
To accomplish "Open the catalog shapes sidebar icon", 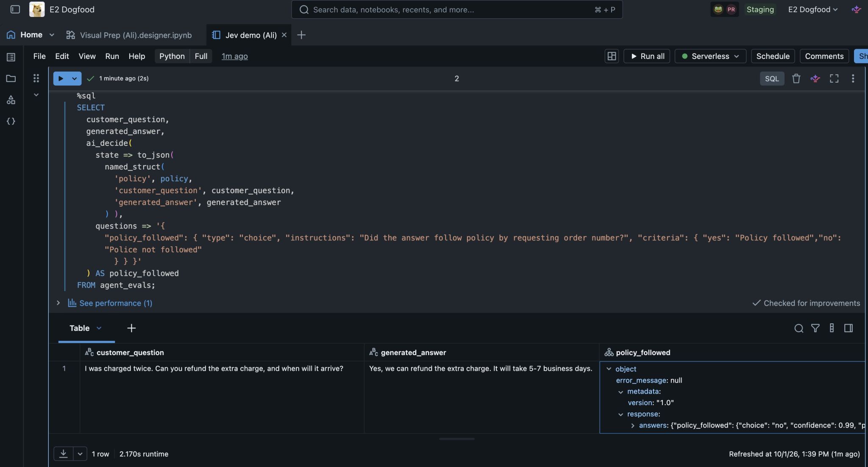I will click(11, 100).
